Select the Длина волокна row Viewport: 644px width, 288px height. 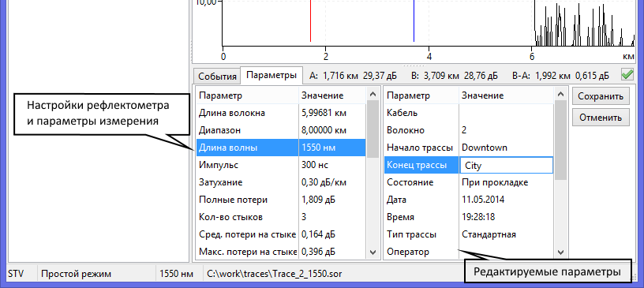point(281,113)
